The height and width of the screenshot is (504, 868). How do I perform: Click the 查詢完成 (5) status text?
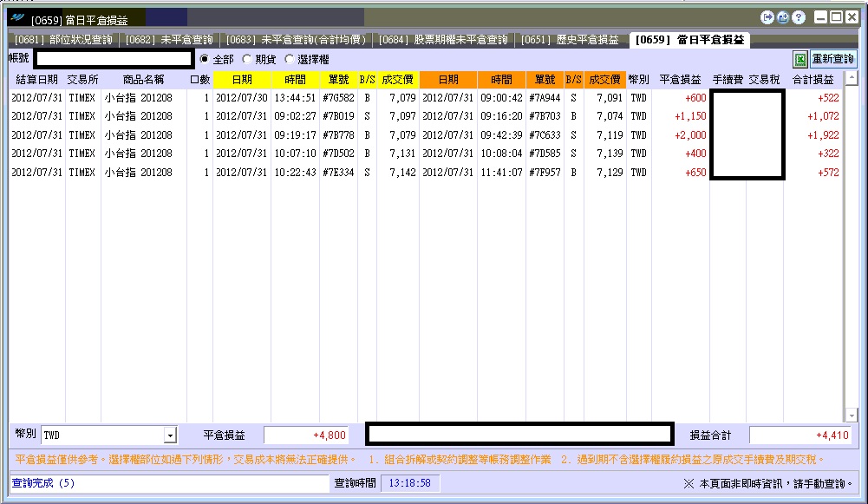pyautogui.click(x=43, y=483)
